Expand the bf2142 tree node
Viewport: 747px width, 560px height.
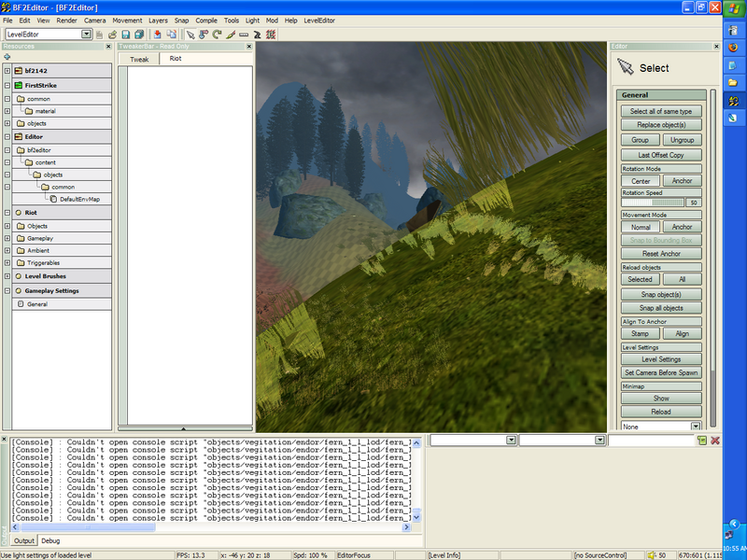tap(7, 71)
